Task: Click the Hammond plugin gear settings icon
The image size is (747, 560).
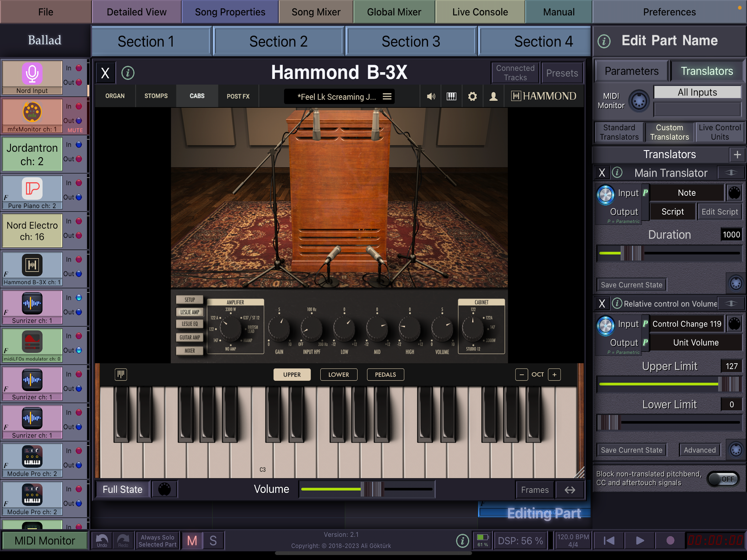Action: 472,97
